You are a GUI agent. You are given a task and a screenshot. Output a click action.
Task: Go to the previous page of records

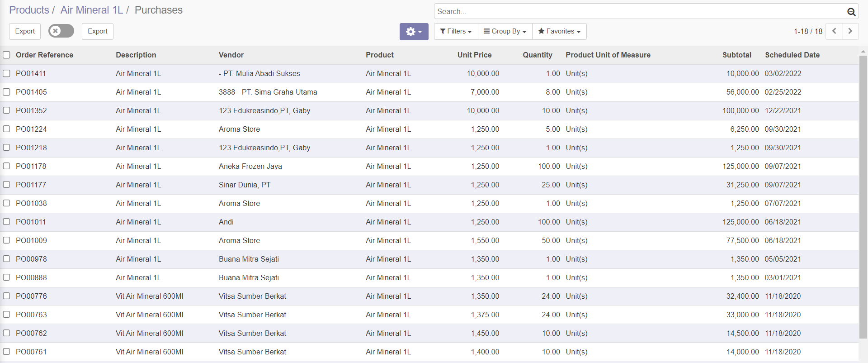[834, 31]
